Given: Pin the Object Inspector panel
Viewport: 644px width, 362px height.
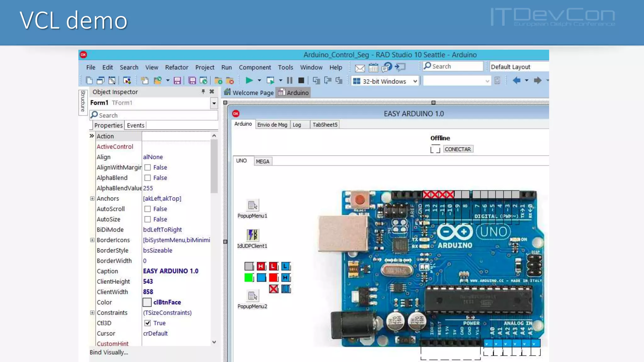Looking at the screenshot, I should [203, 91].
